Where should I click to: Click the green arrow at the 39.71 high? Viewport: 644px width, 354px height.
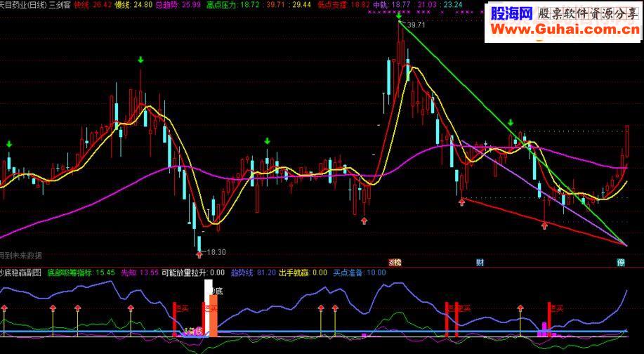[x=399, y=15]
